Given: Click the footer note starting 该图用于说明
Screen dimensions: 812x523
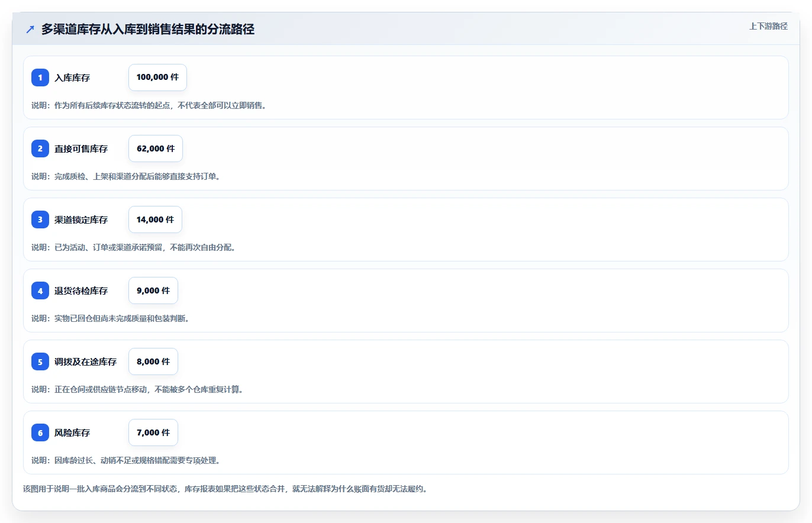Looking at the screenshot, I should coord(225,489).
